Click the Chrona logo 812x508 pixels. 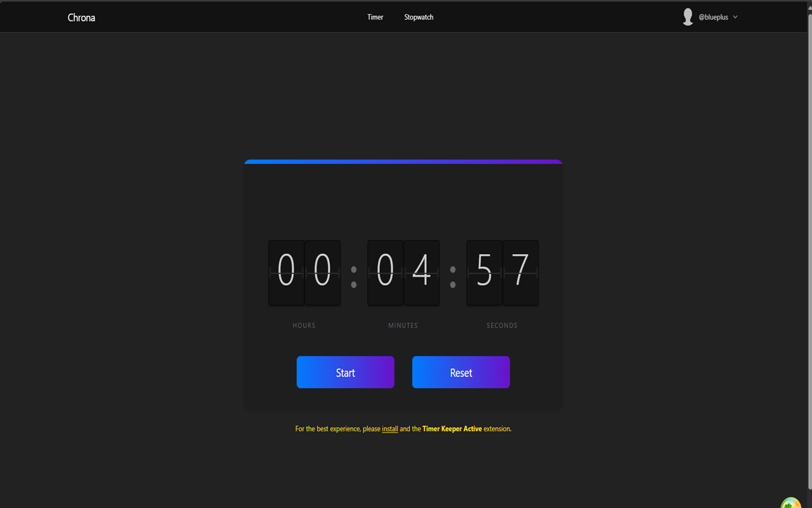point(81,17)
